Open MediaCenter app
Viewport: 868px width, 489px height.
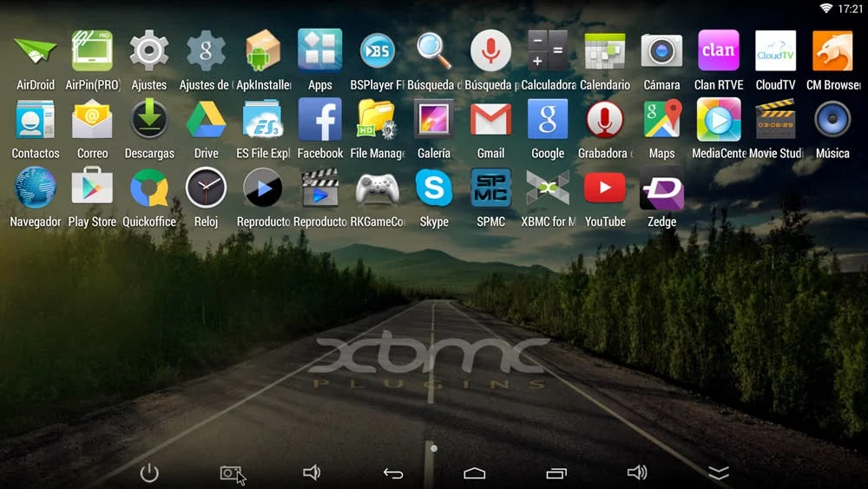[719, 119]
